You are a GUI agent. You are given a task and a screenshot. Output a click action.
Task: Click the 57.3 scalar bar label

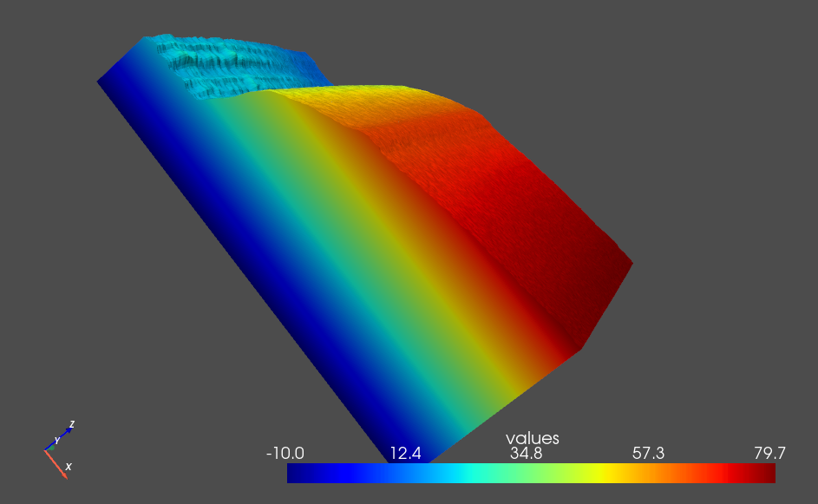649,453
